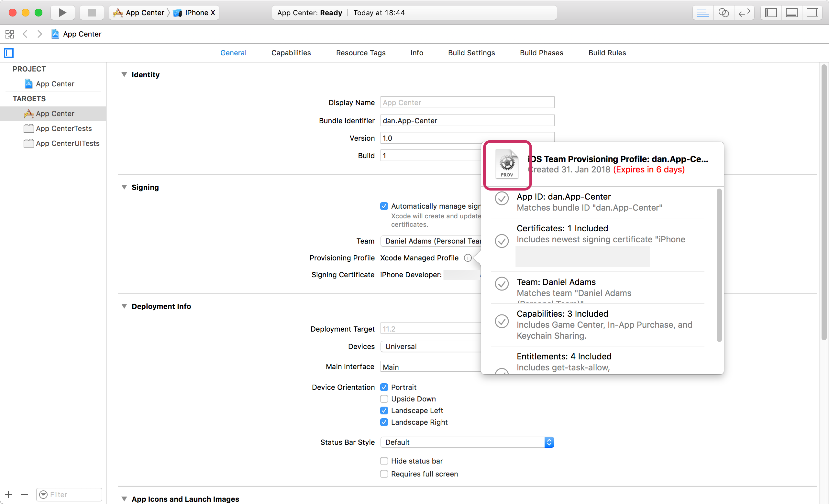Edit the Build number field
Screen dimensions: 829x504
432,156
